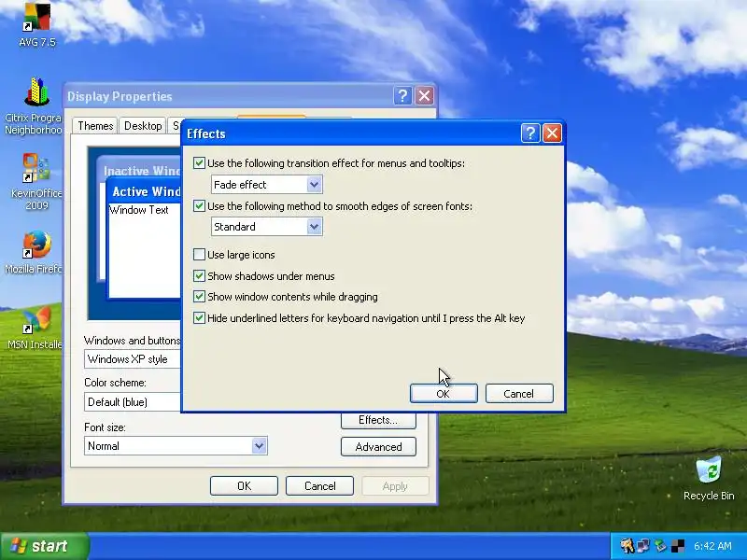Open Citrix Program Neighborhood desktop icon
This screenshot has height=560, width=747.
point(35,106)
